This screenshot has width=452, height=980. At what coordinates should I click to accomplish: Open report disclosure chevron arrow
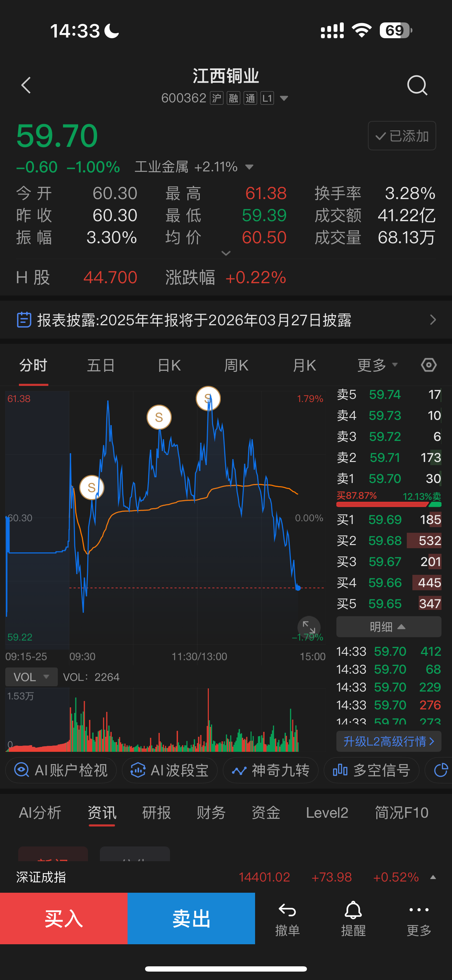433,320
